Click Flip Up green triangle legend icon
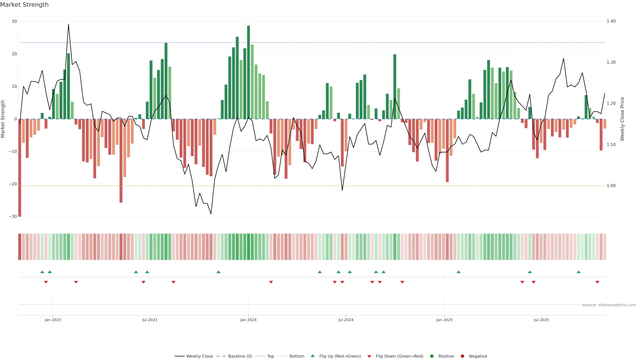This screenshot has width=644, height=362. 312,356
